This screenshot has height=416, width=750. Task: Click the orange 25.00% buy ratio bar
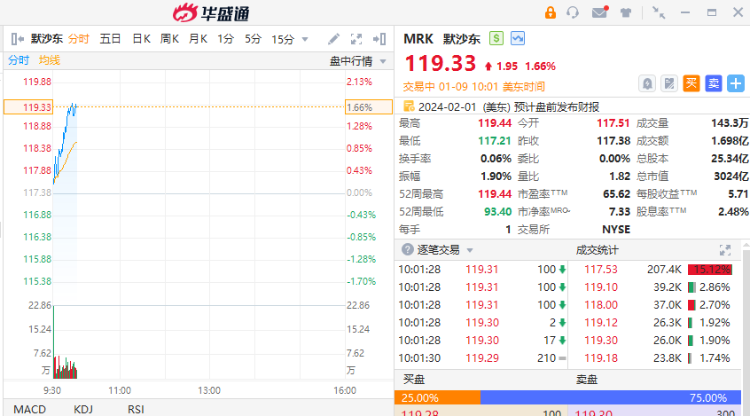pyautogui.click(x=437, y=397)
